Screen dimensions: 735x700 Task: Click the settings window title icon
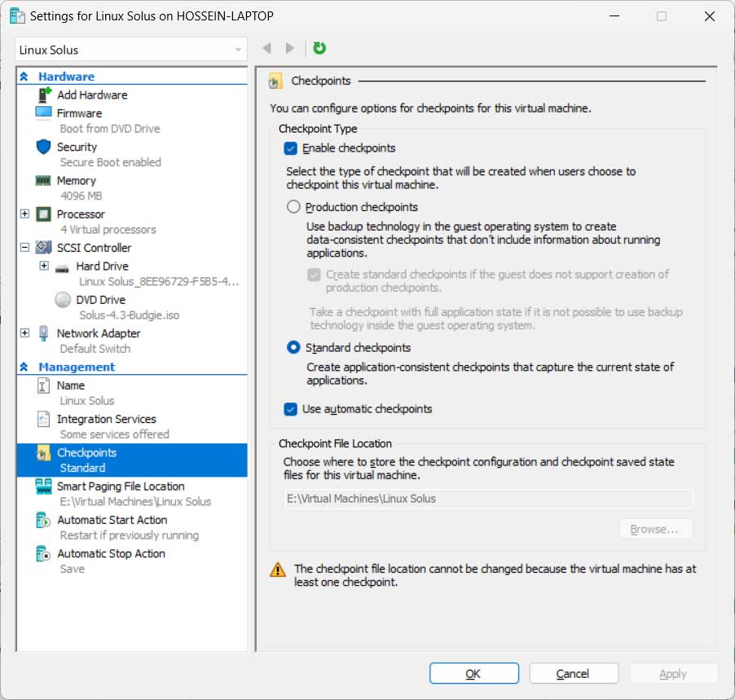tap(17, 16)
